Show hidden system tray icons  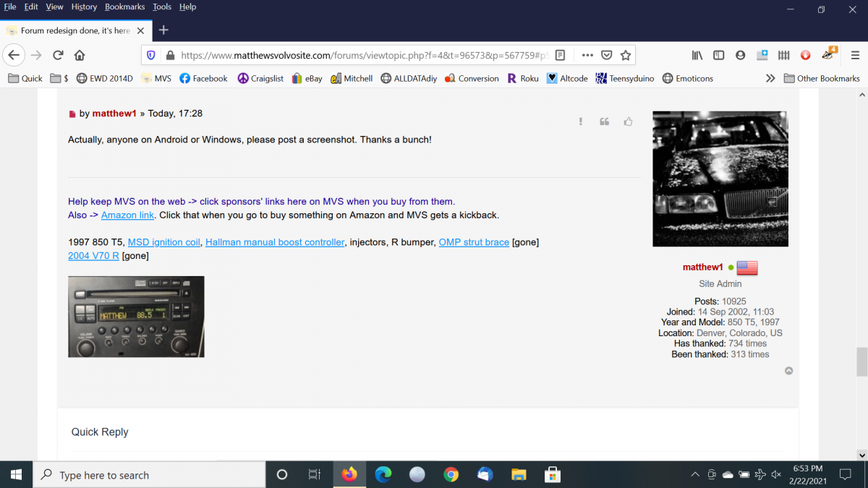pyautogui.click(x=695, y=474)
